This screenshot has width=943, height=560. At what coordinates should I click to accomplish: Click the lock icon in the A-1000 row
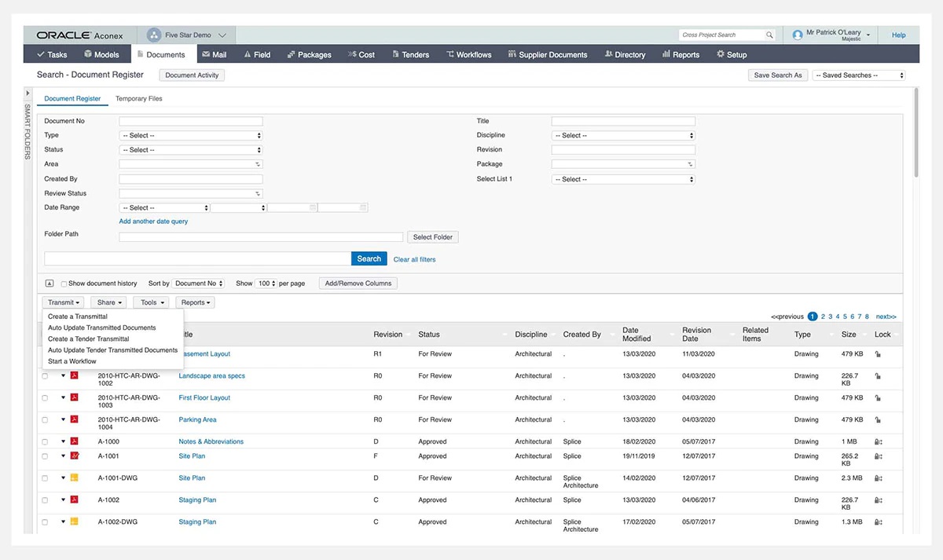[878, 442]
